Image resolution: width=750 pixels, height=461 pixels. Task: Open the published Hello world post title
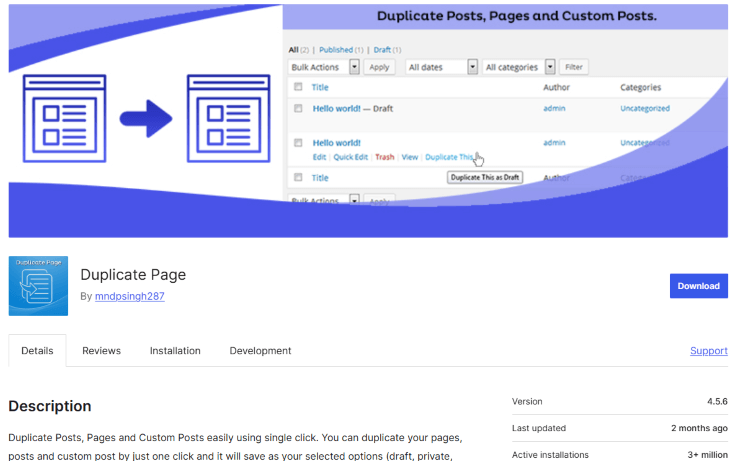point(336,143)
